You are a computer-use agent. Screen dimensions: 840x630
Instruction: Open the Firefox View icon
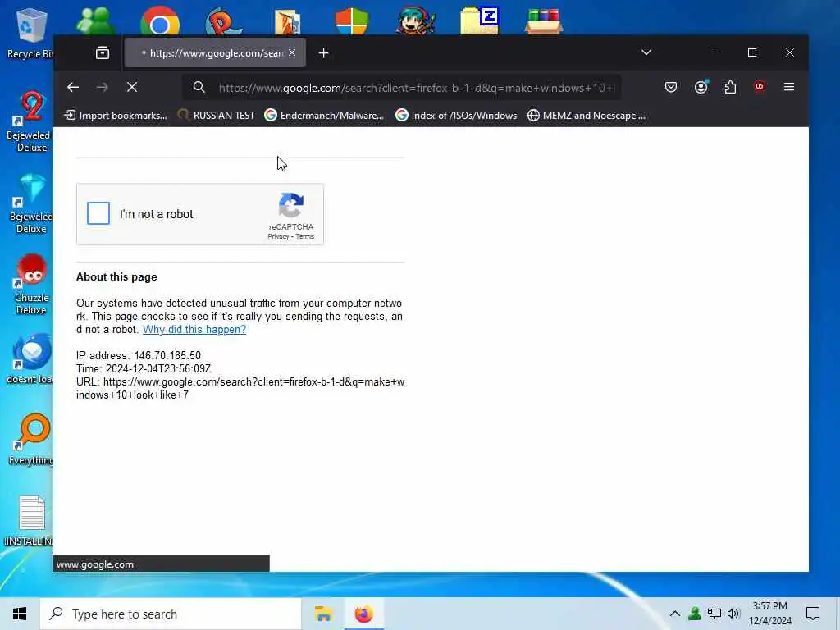click(103, 52)
